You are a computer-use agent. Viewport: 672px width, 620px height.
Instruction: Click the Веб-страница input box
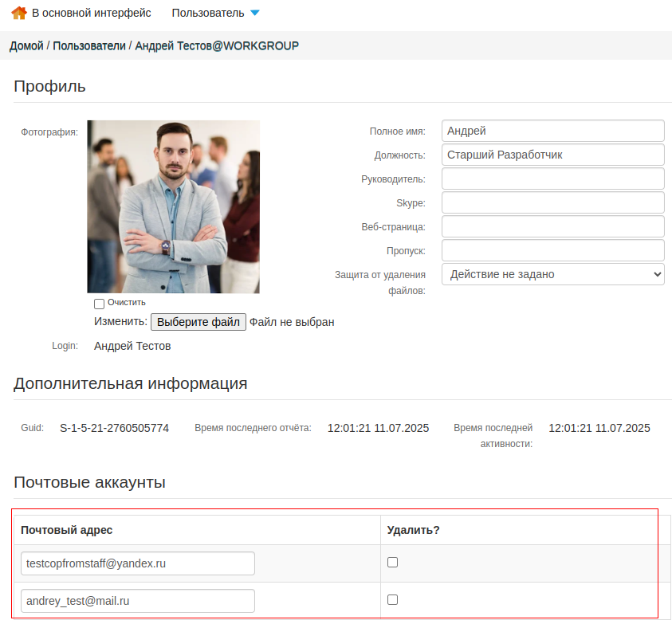[552, 226]
